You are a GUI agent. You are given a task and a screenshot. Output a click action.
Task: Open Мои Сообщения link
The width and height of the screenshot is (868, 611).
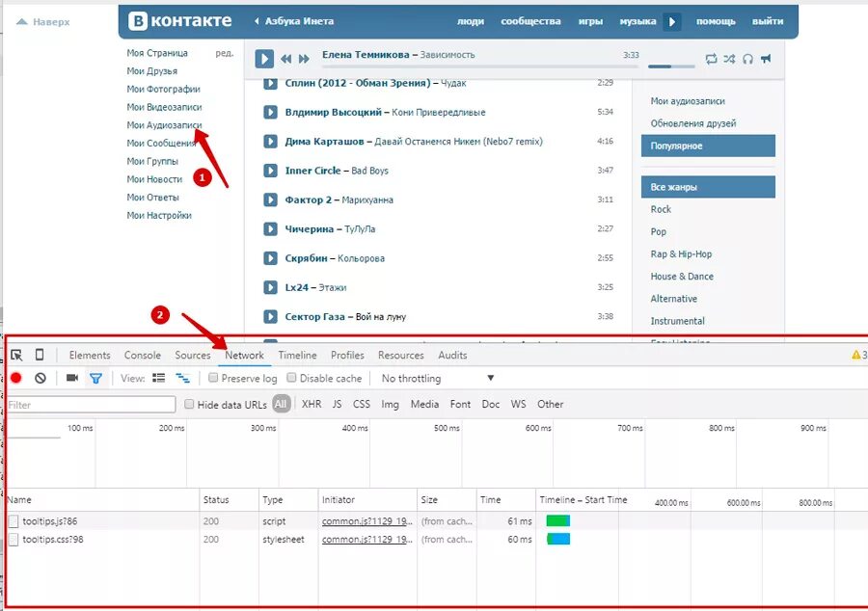[x=160, y=144]
